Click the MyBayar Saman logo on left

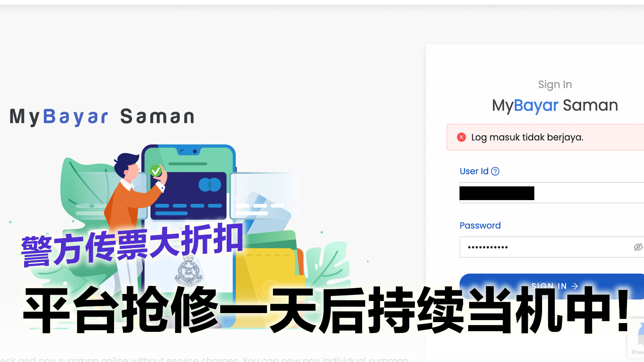(x=102, y=117)
